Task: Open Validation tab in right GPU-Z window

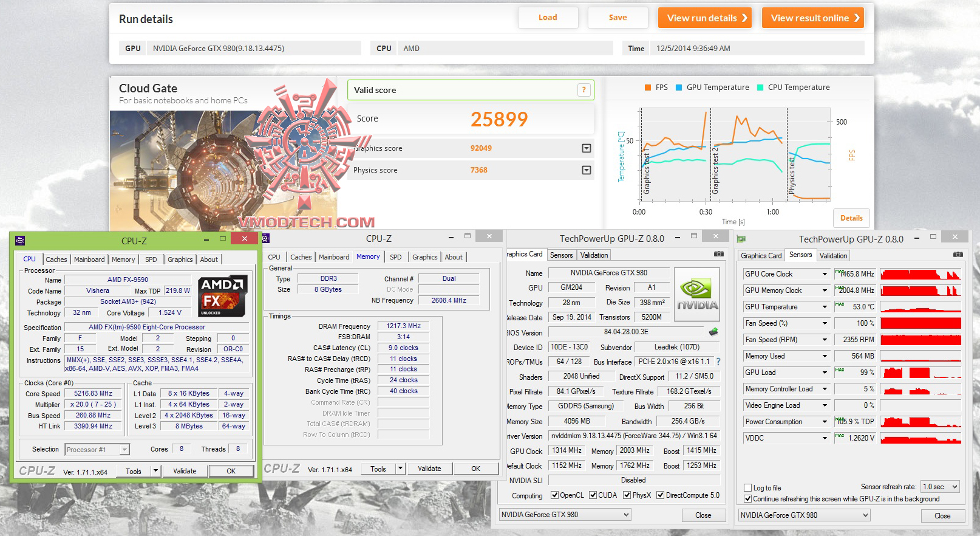Action: [x=833, y=256]
